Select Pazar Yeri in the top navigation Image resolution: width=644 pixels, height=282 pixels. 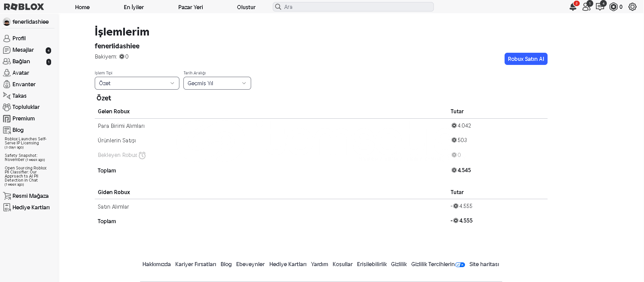tap(191, 7)
